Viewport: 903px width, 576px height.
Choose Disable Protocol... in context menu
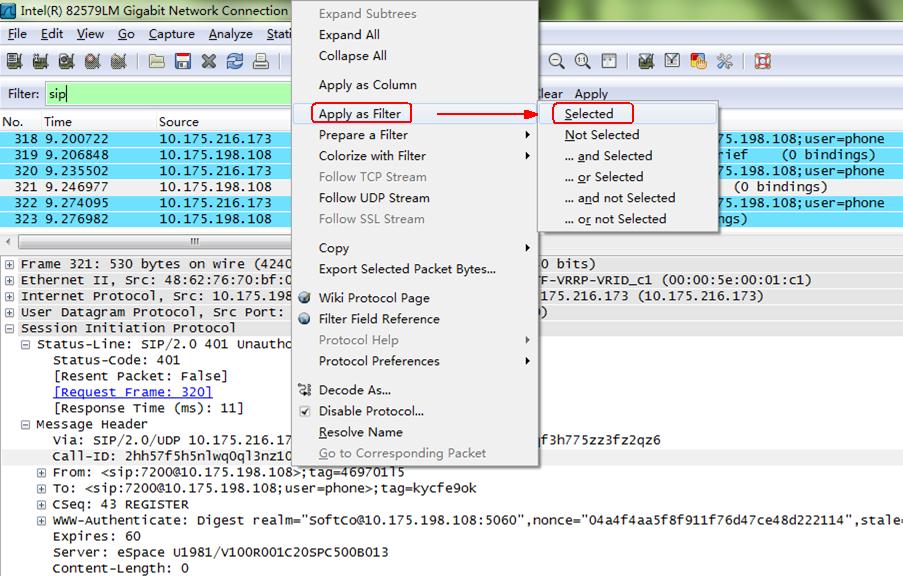point(416,411)
